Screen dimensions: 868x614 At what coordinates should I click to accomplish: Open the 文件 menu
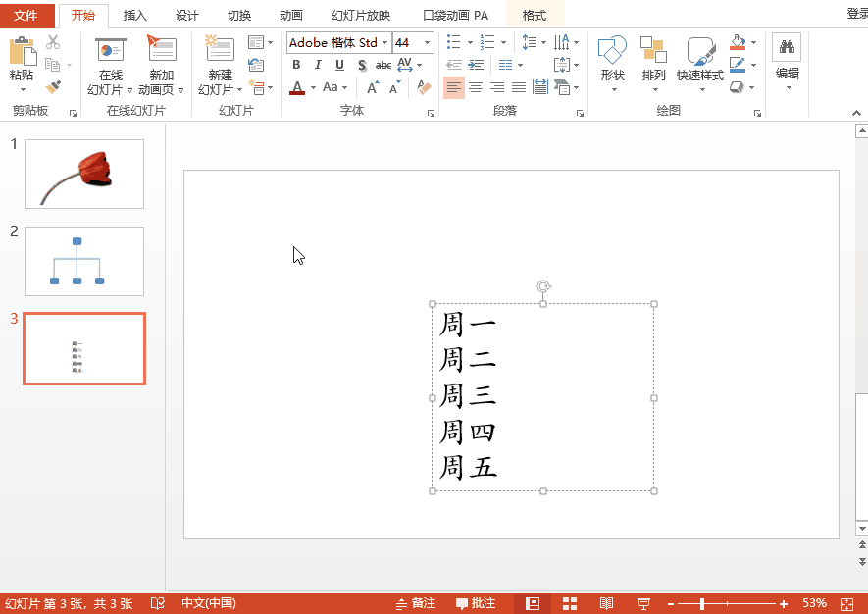tap(26, 15)
